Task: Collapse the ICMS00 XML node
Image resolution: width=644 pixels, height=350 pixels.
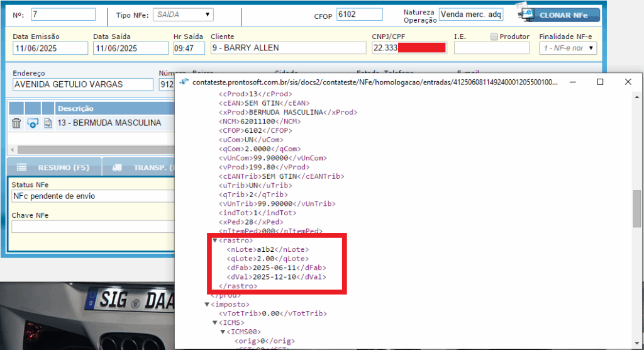Action: 223,332
